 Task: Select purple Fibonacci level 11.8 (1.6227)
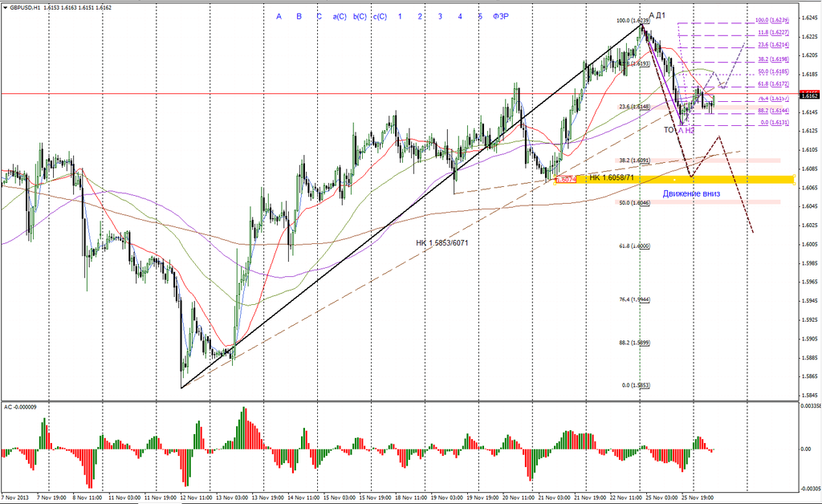[773, 32]
